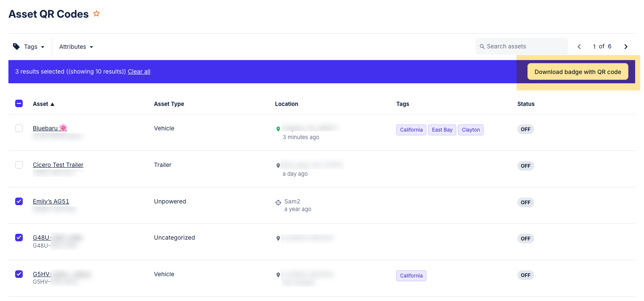Click the Clayton tag chip
The height and width of the screenshot is (301, 644).
point(470,130)
